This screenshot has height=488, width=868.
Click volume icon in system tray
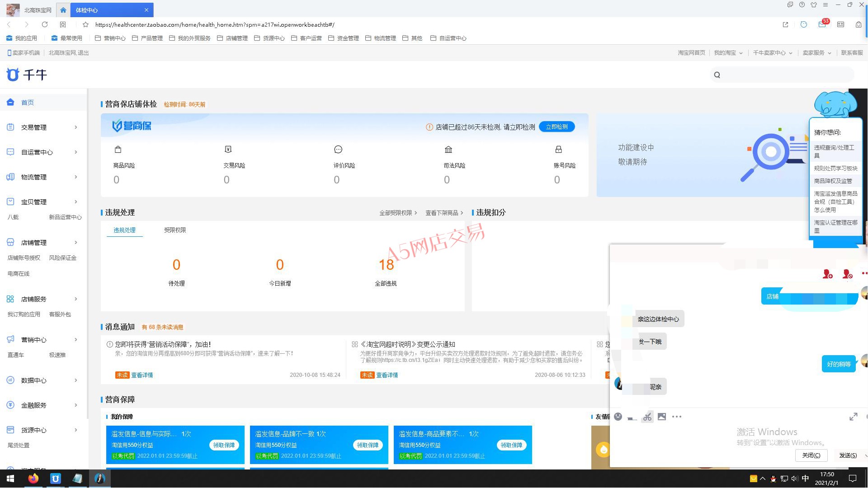794,479
